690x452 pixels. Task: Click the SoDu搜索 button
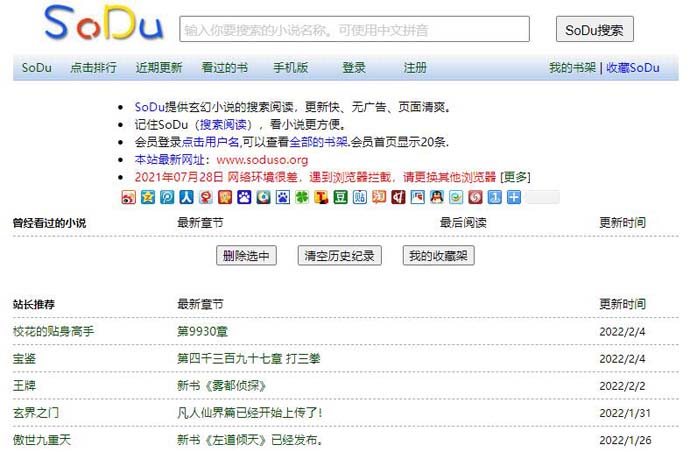click(595, 29)
